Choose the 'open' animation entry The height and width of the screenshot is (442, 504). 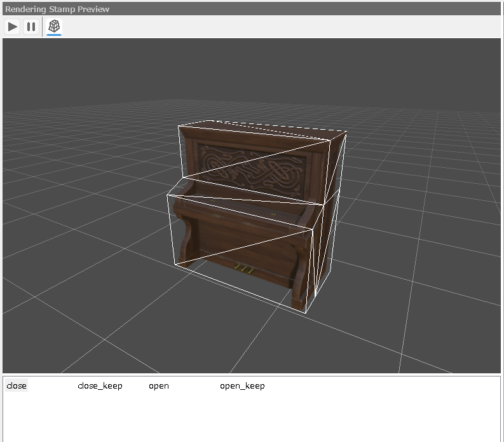[159, 386]
